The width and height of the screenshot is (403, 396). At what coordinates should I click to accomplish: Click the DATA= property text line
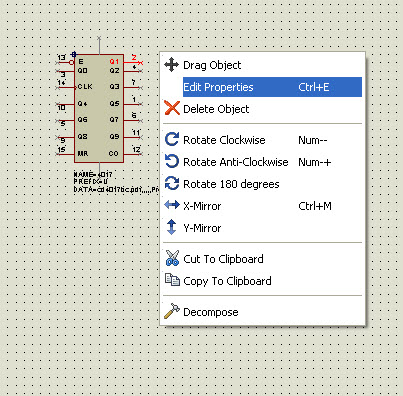pos(117,190)
